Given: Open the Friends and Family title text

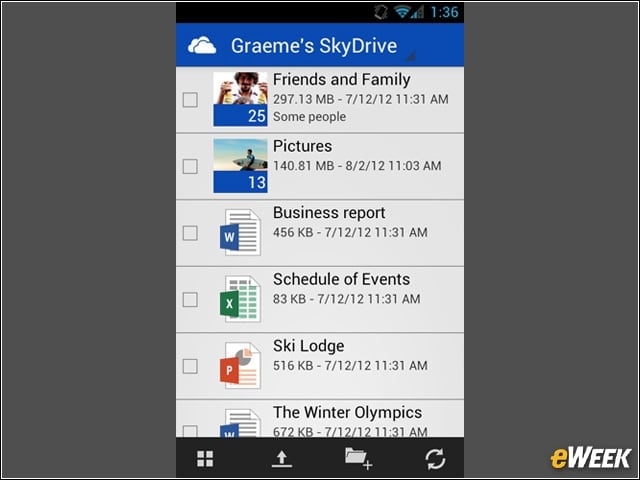Looking at the screenshot, I should tap(342, 80).
